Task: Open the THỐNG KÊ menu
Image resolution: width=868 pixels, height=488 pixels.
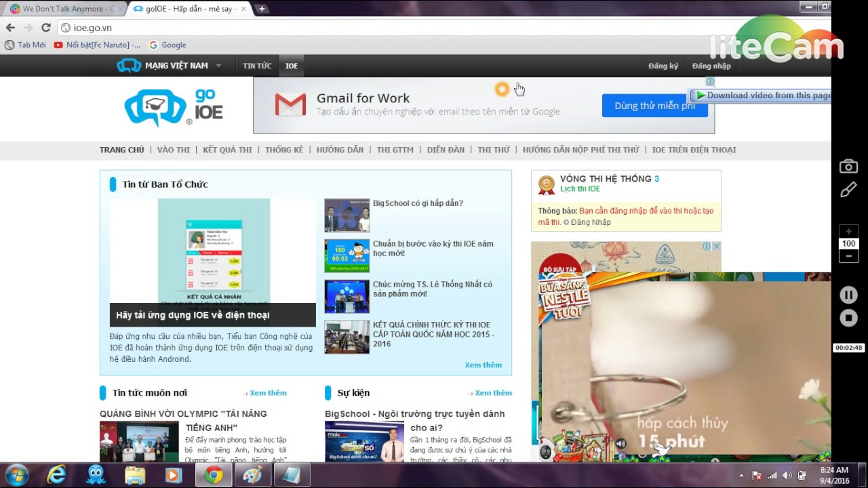Action: (284, 150)
